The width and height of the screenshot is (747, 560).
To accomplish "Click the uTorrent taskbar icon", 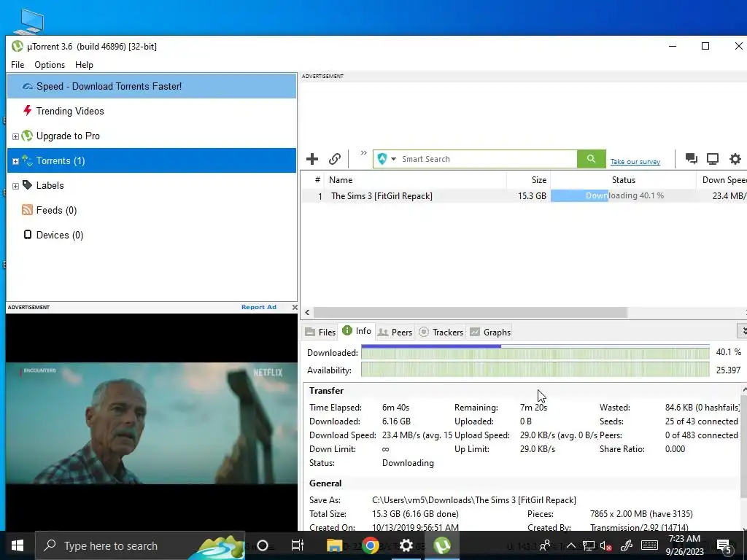I will point(441,545).
